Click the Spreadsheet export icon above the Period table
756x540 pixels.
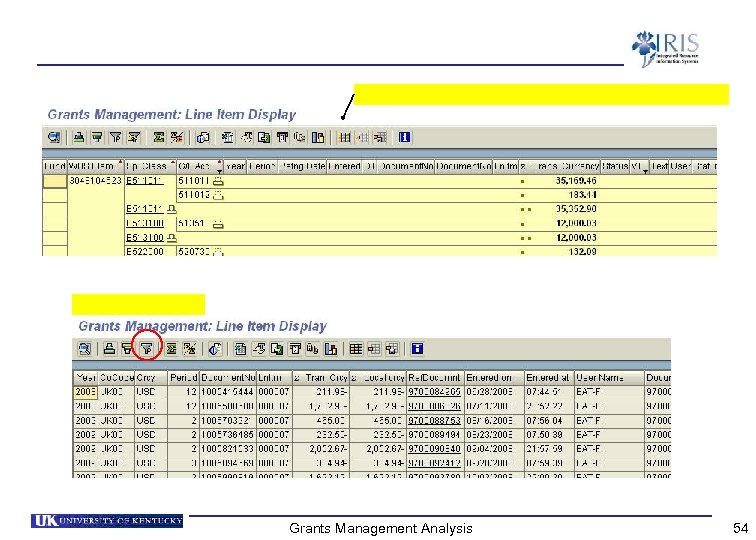(x=241, y=349)
